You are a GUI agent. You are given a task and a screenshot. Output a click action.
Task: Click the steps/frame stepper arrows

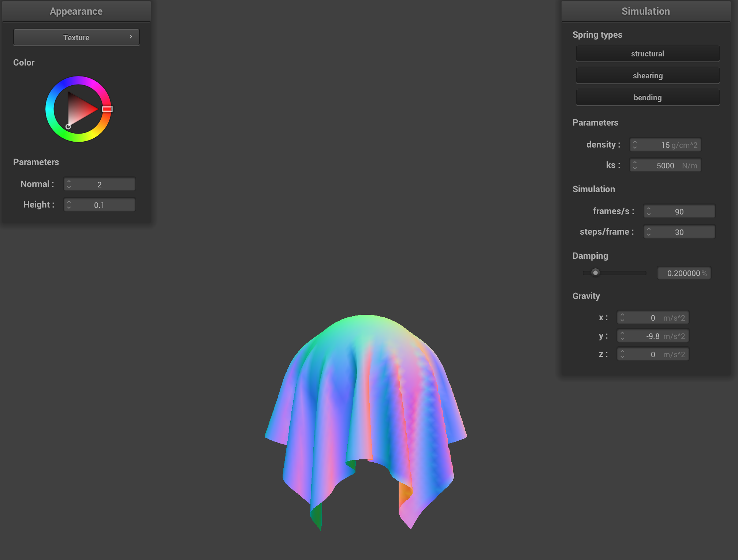pyautogui.click(x=649, y=232)
